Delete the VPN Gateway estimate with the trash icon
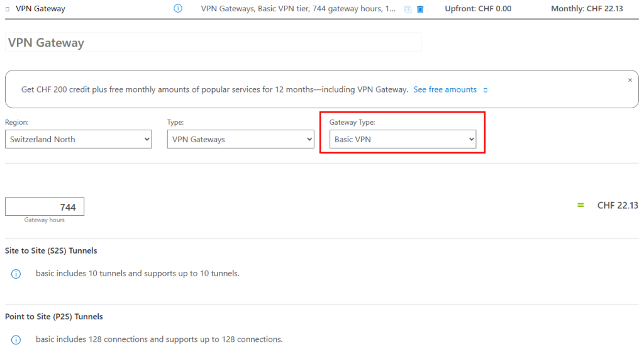Screen dimensions: 644x360 [x=420, y=9]
